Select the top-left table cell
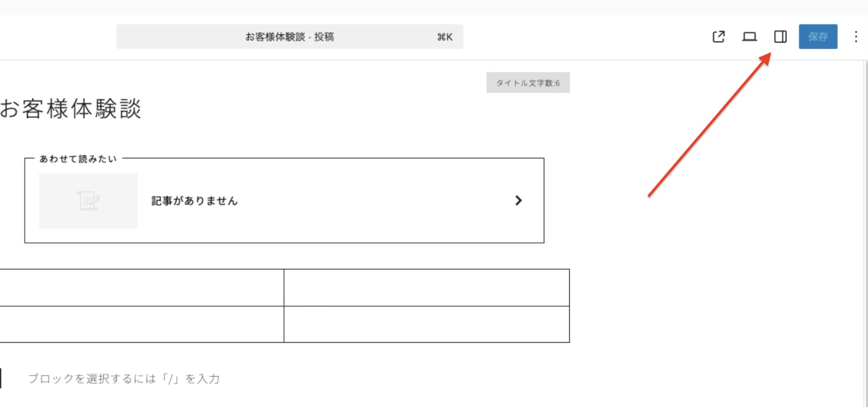The image size is (868, 407). tap(141, 288)
